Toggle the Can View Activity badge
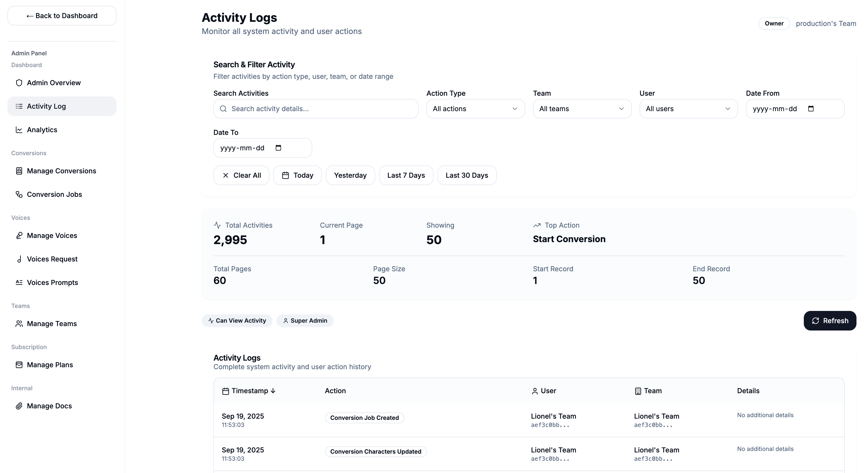The height and width of the screenshot is (473, 868). click(237, 321)
